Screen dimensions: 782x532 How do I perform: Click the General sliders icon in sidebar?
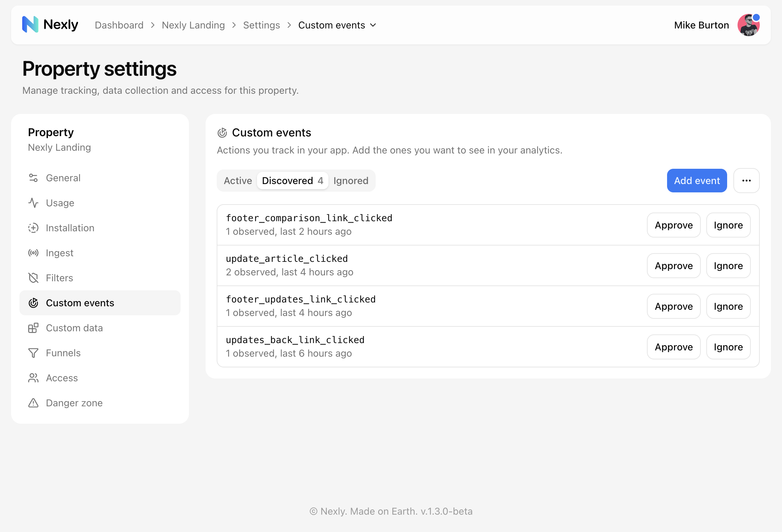pyautogui.click(x=33, y=178)
